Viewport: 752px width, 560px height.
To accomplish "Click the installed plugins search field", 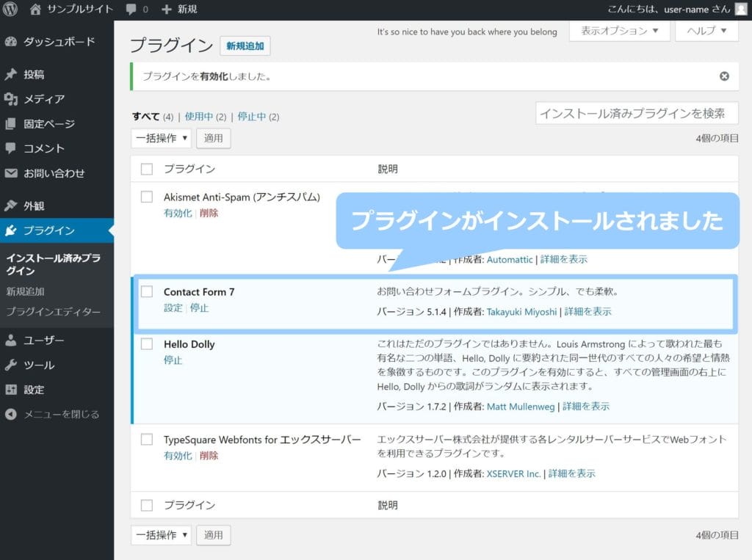I will coord(636,114).
